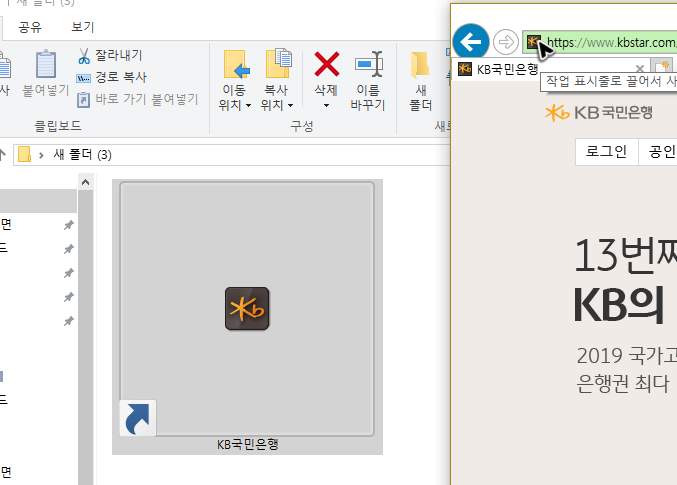Click the Rename (이름 바꾸기) icon
This screenshot has width=677, height=485.
click(x=368, y=64)
